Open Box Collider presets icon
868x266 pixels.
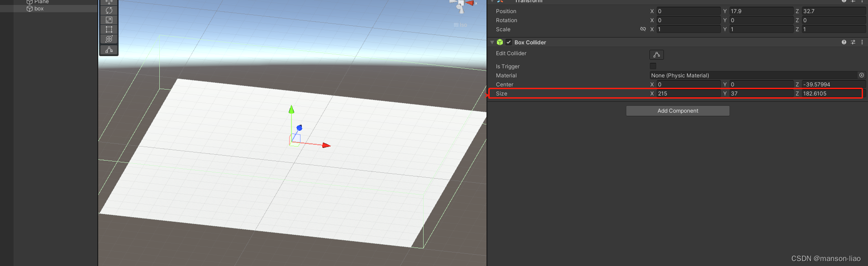click(853, 42)
